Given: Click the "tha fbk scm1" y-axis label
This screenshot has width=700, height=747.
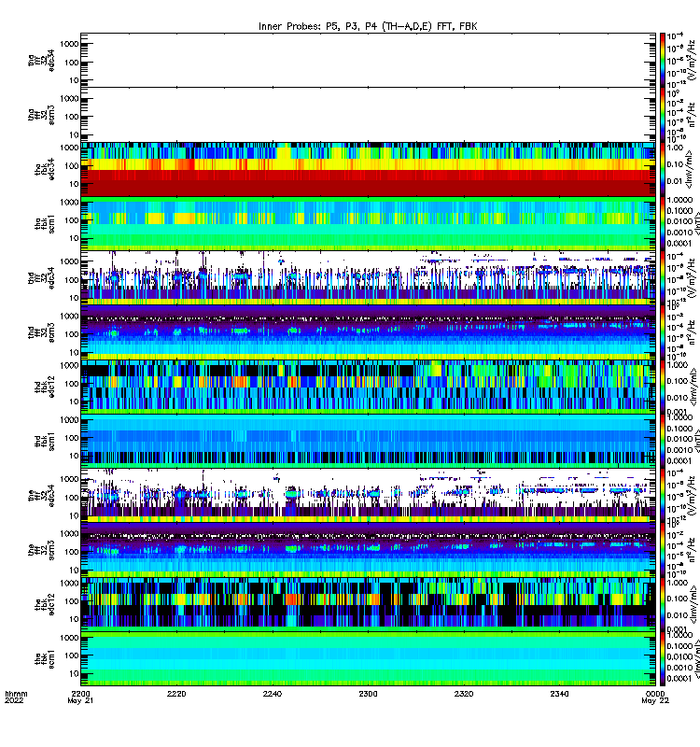Looking at the screenshot, I should [x=44, y=223].
